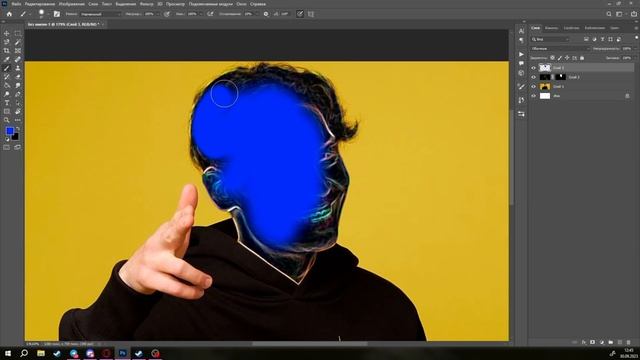This screenshot has width=640, height=360.
Task: Select the Eyedropper tool
Action: coord(7,59)
